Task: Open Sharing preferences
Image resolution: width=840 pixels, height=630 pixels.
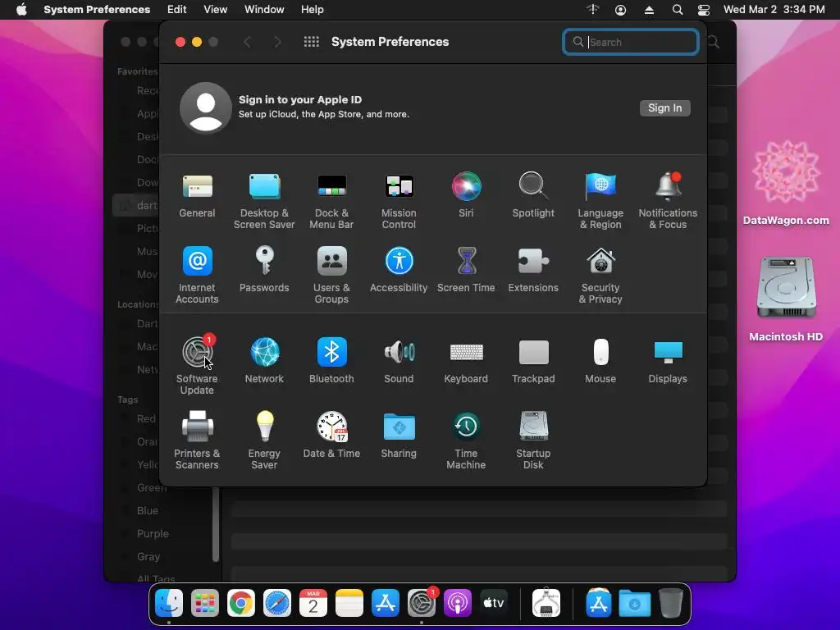Action: click(x=399, y=435)
